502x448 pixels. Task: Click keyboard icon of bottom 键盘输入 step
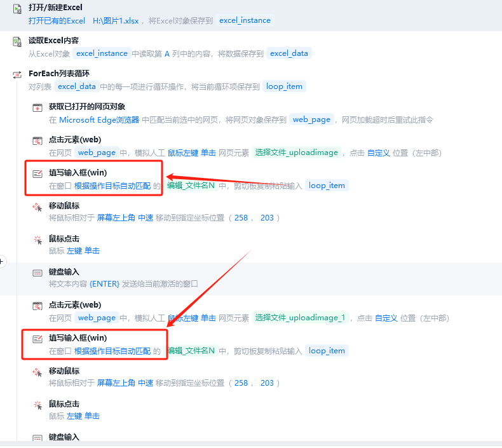[x=37, y=438]
